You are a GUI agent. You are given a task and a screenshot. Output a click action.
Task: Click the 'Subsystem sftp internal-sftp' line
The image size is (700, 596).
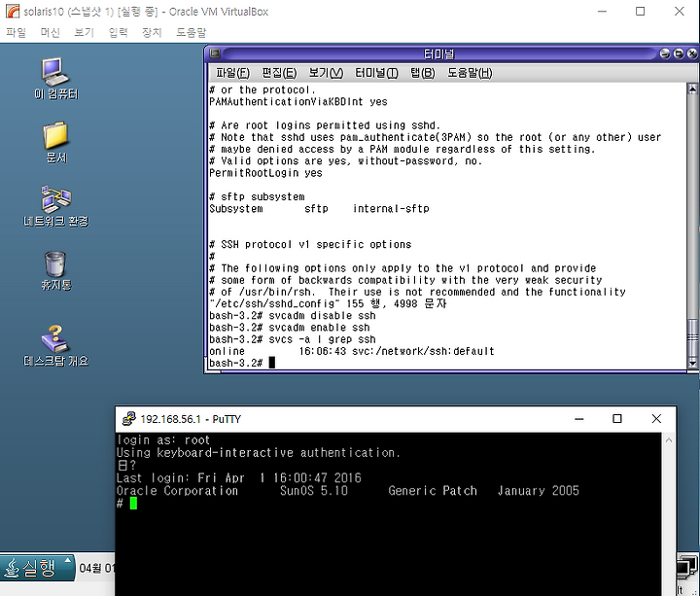point(319,209)
